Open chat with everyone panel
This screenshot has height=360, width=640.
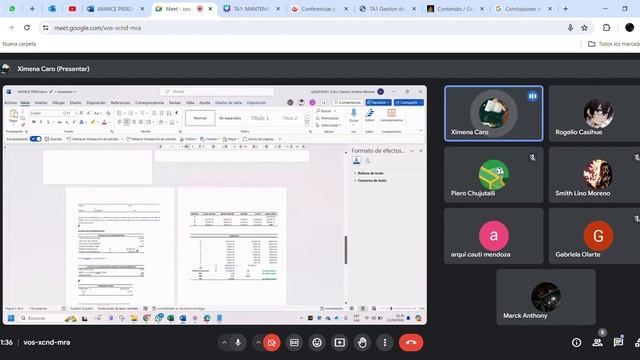point(618,343)
